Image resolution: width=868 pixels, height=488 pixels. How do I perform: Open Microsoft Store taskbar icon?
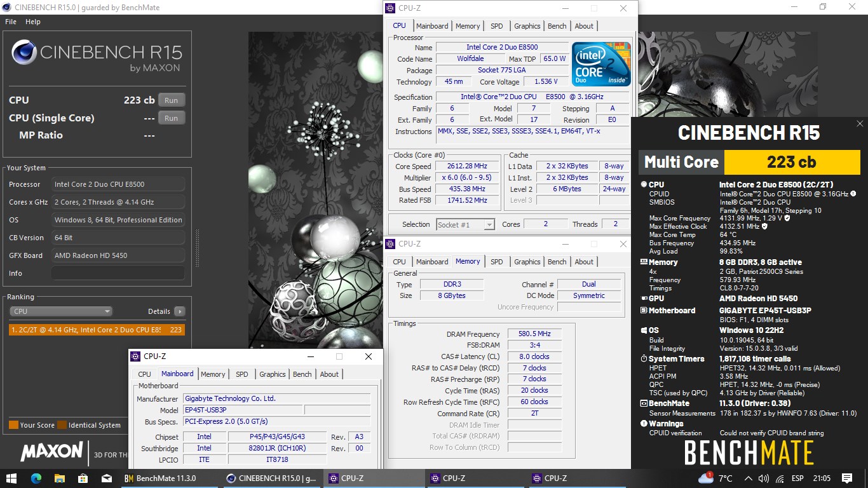coord(83,478)
